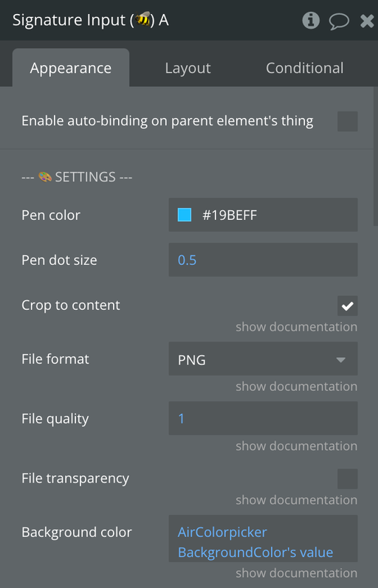Enable auto-binding on parent element's thing
Image resolution: width=378 pixels, height=588 pixels.
[347, 121]
